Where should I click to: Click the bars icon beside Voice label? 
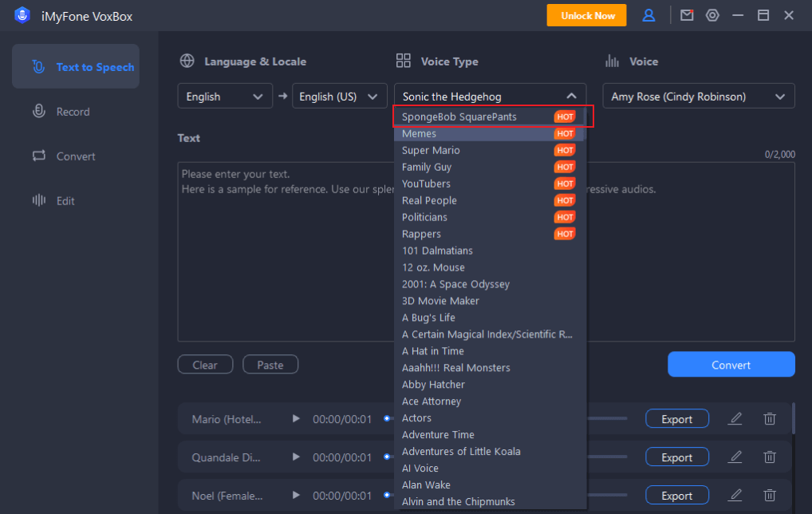pos(612,61)
